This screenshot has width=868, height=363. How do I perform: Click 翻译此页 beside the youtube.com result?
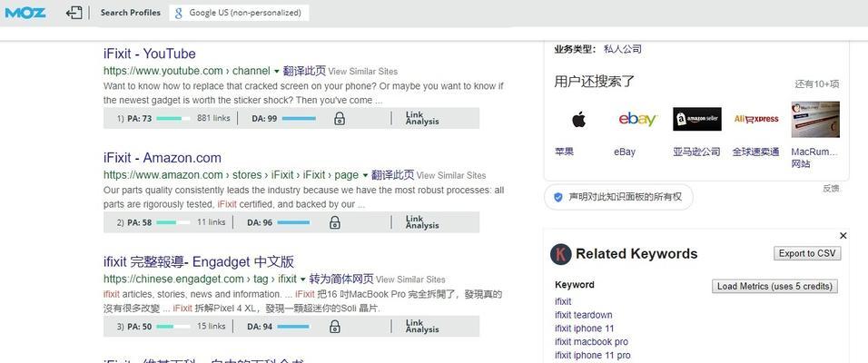[x=304, y=71]
